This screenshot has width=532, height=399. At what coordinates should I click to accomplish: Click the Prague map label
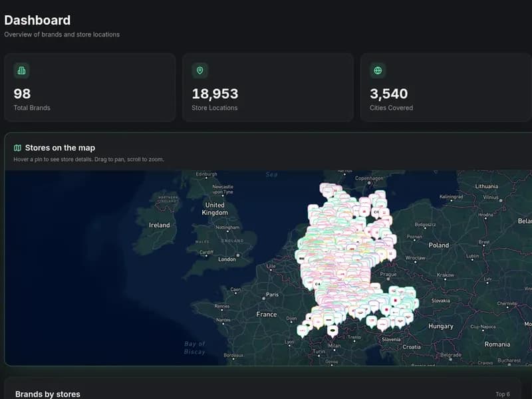click(x=388, y=274)
